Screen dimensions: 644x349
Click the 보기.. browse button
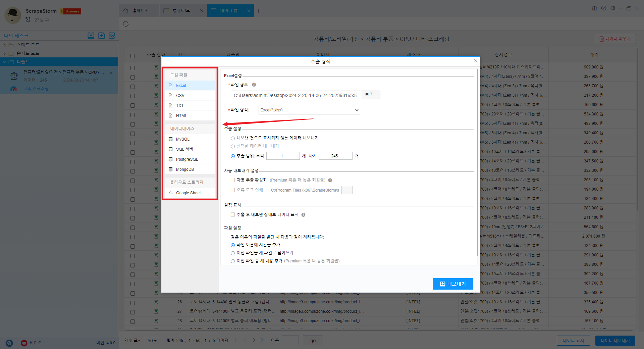click(x=371, y=95)
